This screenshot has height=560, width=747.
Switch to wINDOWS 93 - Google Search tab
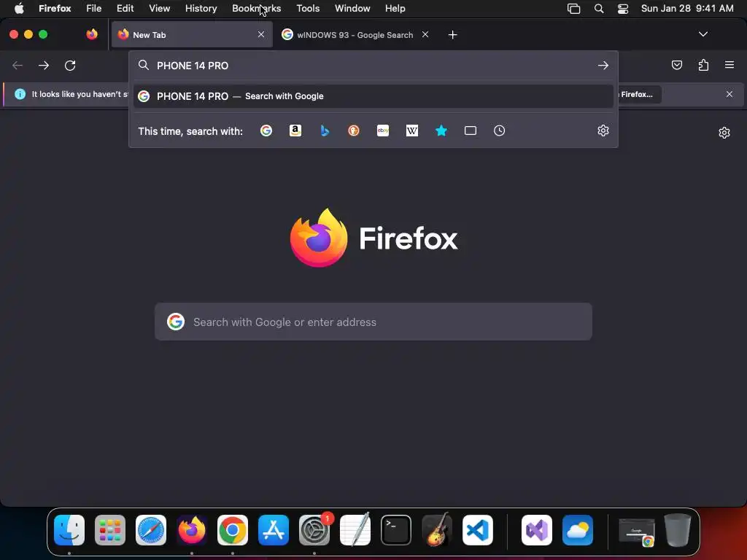[355, 35]
